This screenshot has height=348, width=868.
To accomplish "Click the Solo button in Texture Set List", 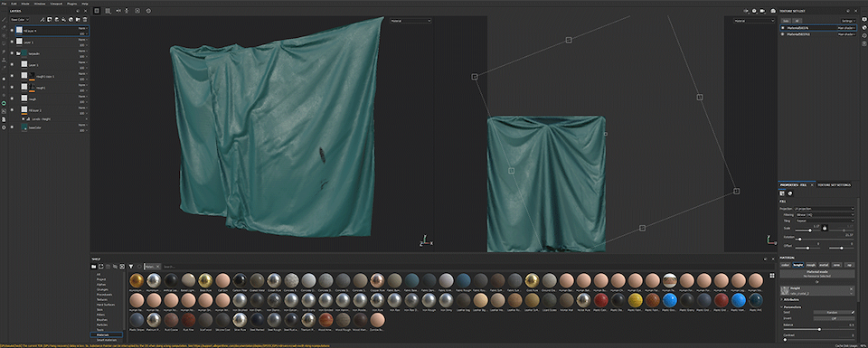I will coord(786,21).
